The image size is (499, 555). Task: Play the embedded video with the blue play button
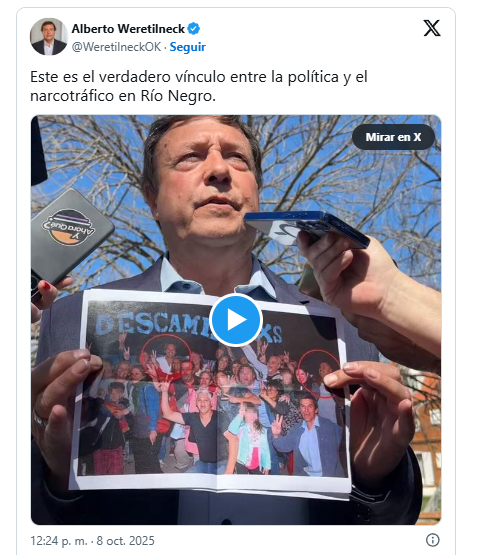coord(235,320)
